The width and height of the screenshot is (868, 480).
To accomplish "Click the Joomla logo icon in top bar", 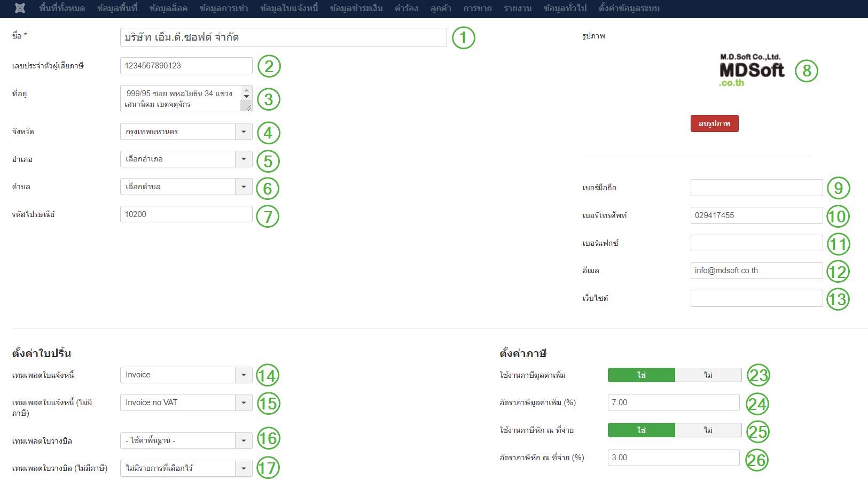I will pos(20,8).
